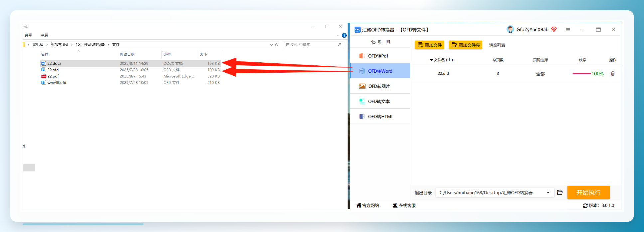Open 在线客服 support link

[x=404, y=205]
